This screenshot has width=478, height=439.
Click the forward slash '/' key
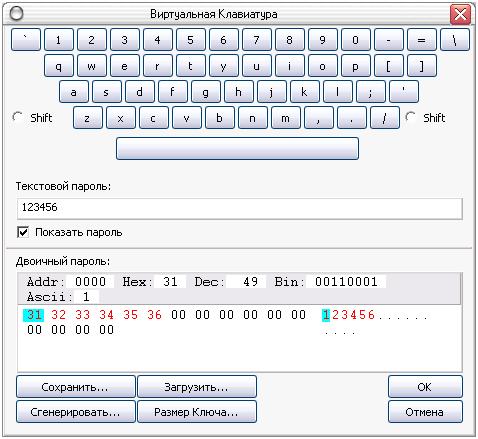pos(385,117)
